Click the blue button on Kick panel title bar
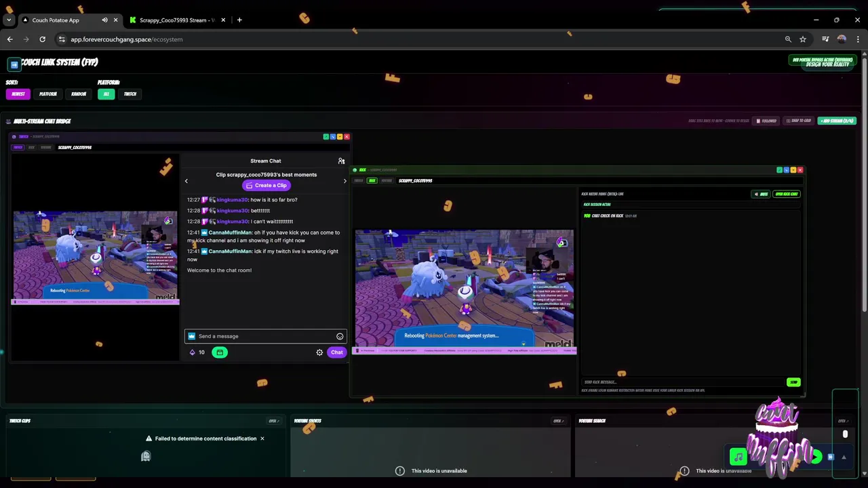Viewport: 868px width, 488px height. click(x=787, y=170)
